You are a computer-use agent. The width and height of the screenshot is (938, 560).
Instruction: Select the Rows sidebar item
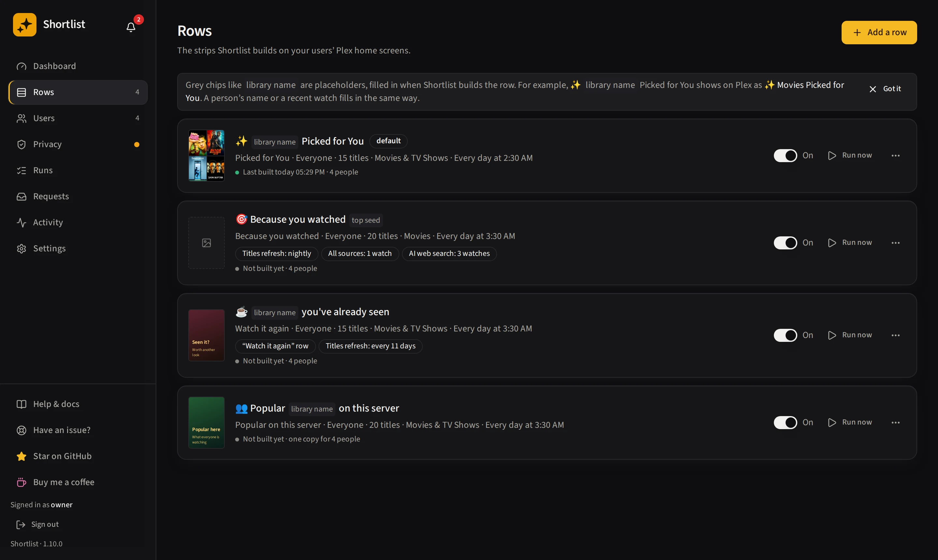tap(78, 92)
